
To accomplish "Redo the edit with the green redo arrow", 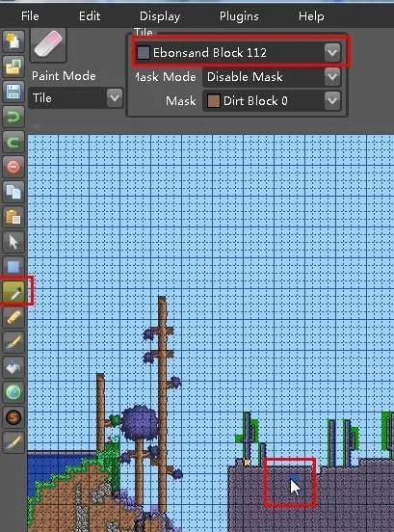I will [13, 142].
